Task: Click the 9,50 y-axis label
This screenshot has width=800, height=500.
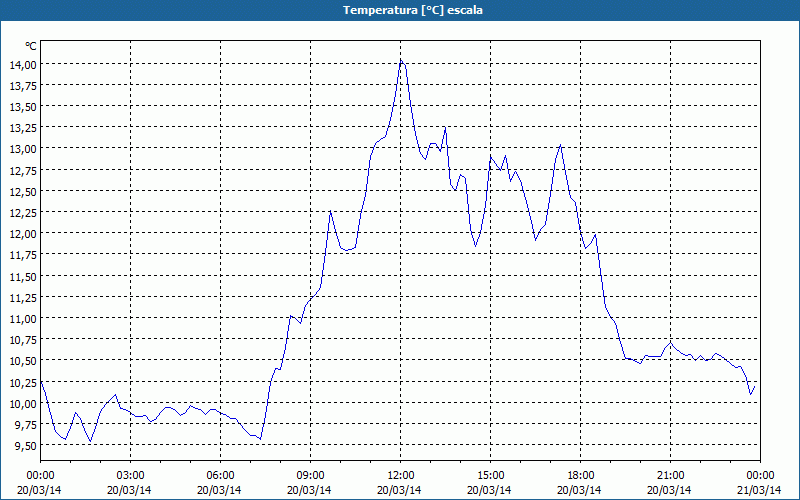Action: [26, 446]
